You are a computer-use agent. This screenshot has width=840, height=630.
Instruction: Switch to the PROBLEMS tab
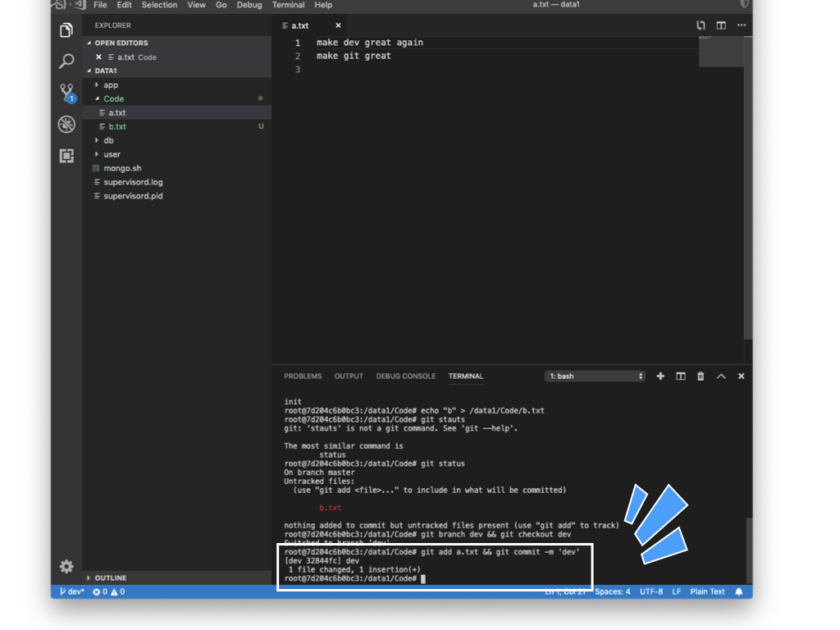pos(303,376)
